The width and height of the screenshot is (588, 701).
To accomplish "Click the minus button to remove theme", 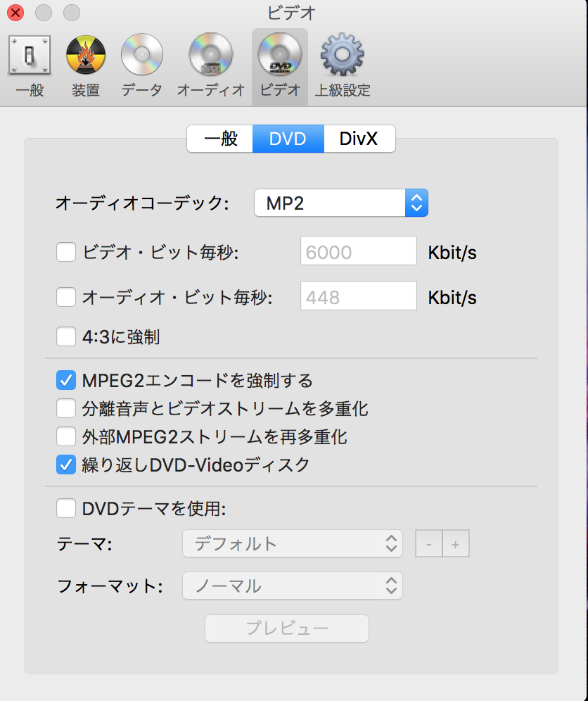I will point(428,543).
